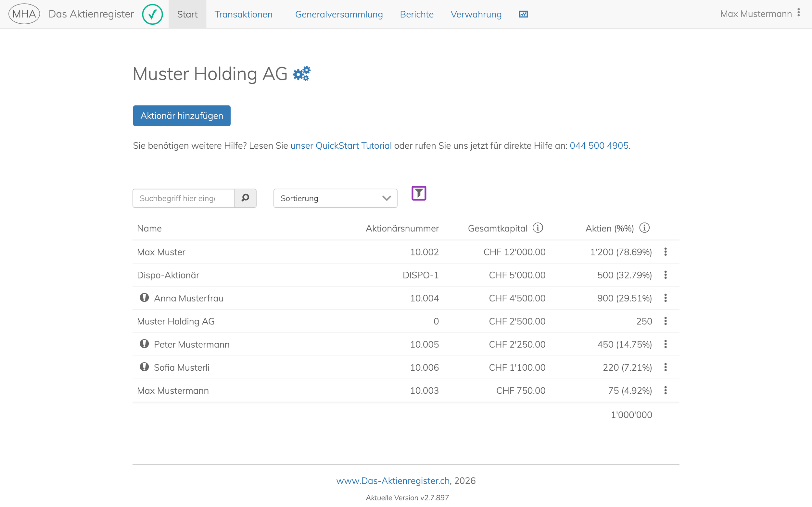The image size is (812, 507).
Task: Select the Start tab
Action: 187,14
